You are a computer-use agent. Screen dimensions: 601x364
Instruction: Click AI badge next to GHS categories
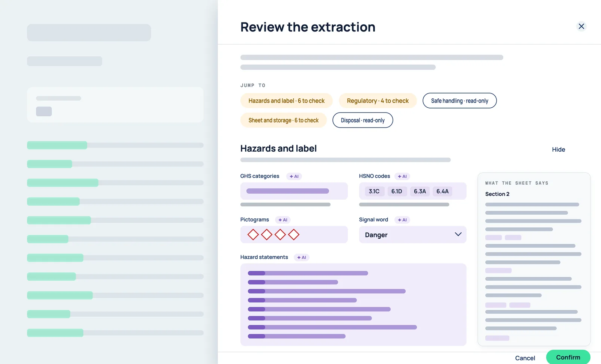(x=294, y=176)
